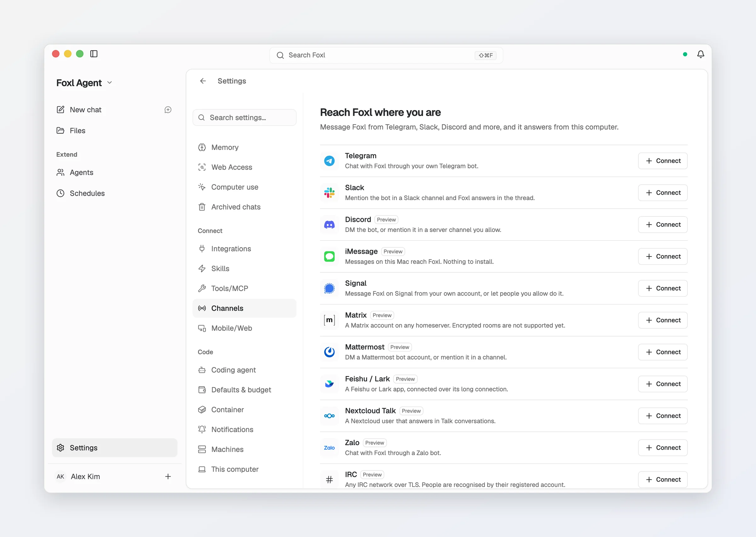Connect the Matrix channel

662,320
